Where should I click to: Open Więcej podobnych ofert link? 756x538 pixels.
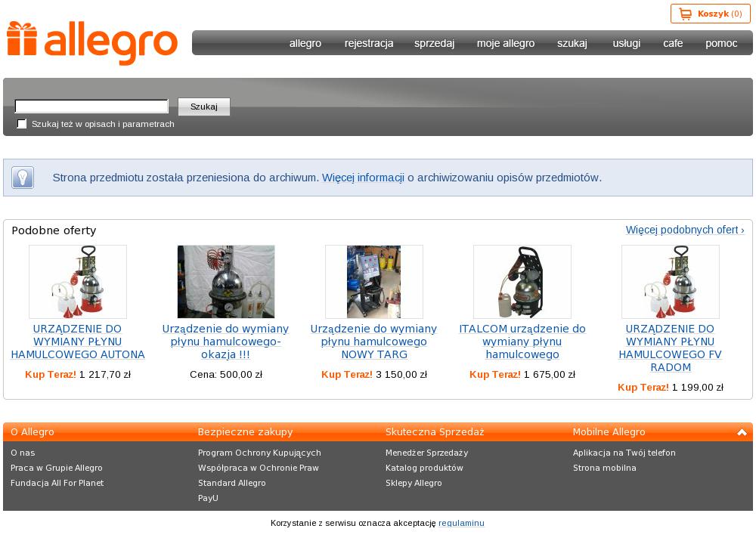pos(685,230)
